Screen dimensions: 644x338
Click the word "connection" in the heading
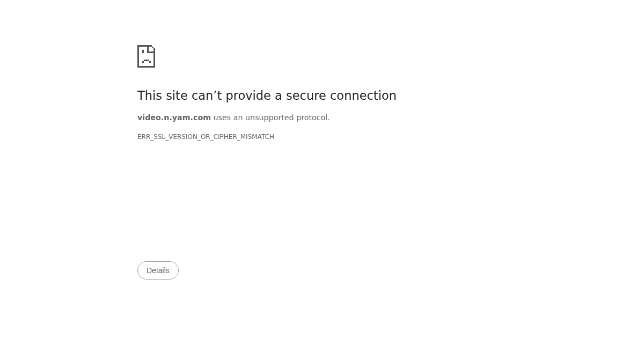[363, 95]
